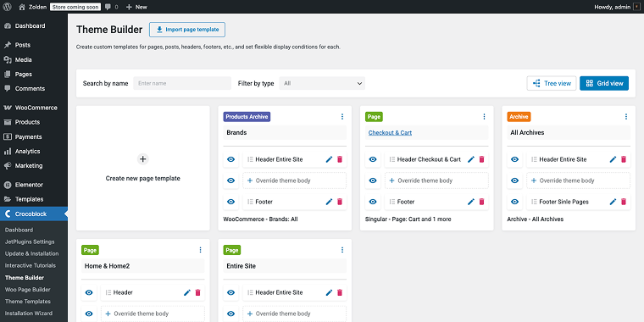Toggle header visibility in All Archives card
This screenshot has height=322, width=644.
(514, 159)
